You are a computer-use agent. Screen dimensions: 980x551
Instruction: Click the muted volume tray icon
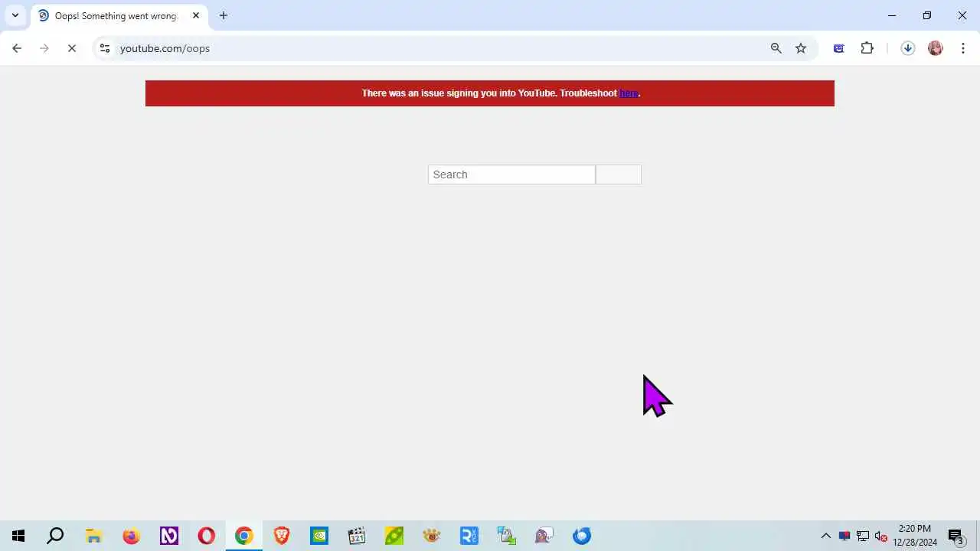881,536
